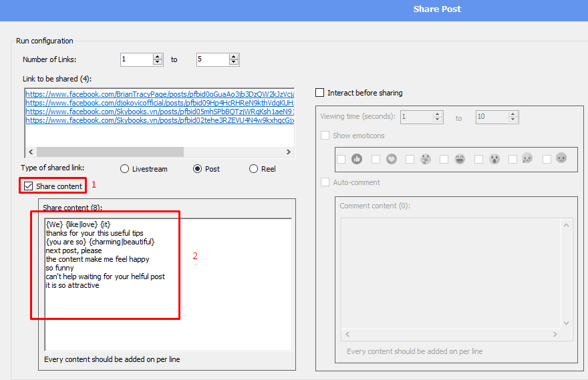Viewport: 588px width, 380px height.
Task: Click comment content left scroll arrow
Action: tap(347, 335)
